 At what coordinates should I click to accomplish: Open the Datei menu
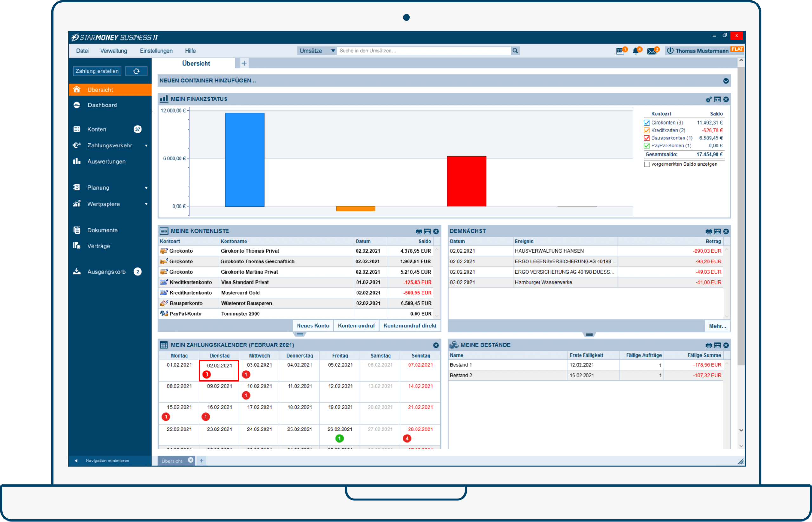(x=82, y=51)
